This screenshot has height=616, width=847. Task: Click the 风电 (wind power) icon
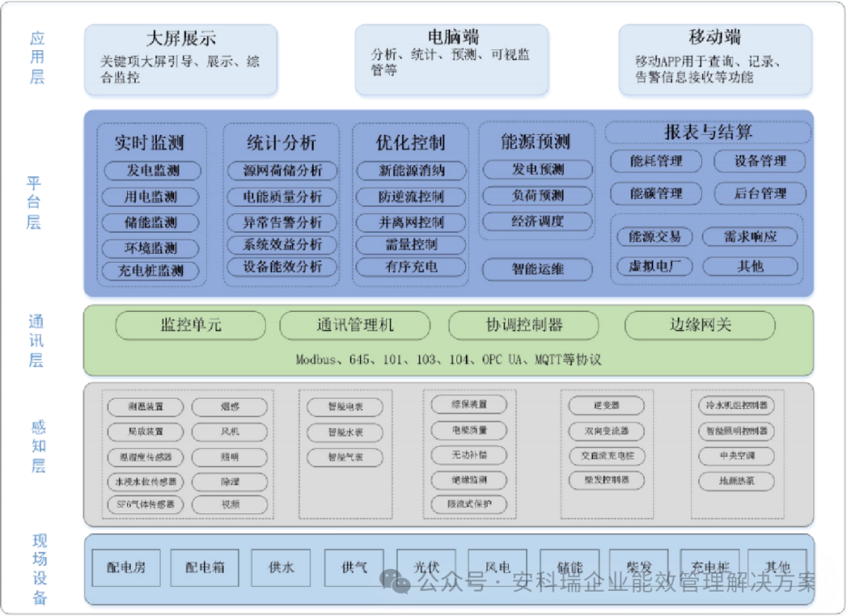(499, 567)
